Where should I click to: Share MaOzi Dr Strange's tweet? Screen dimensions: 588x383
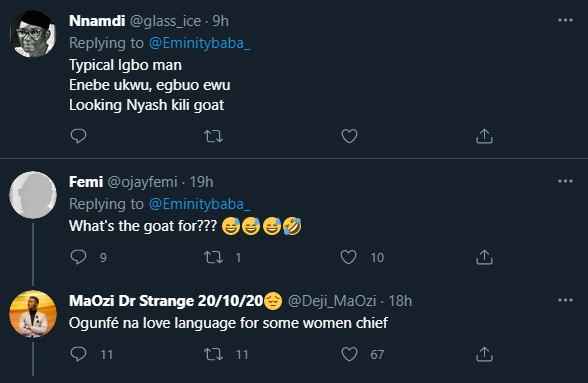click(484, 354)
